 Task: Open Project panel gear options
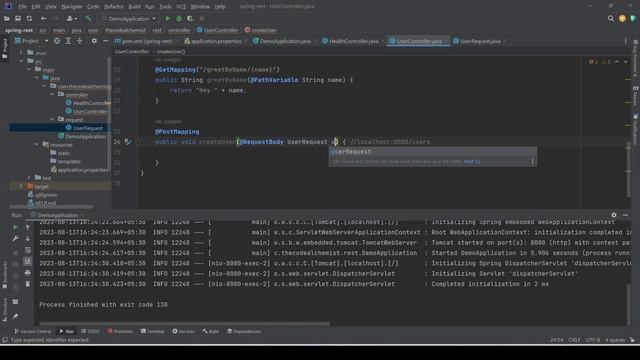(x=94, y=41)
